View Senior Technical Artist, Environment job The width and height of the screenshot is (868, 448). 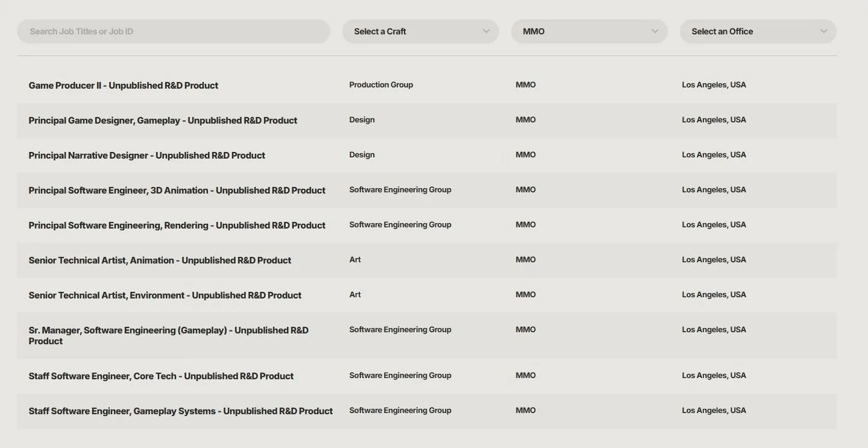165,295
